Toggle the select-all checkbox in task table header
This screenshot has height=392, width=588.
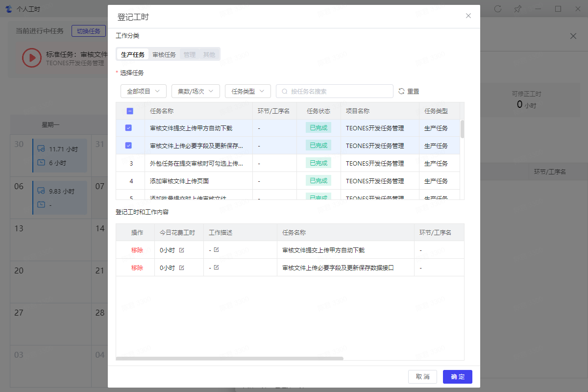click(130, 111)
